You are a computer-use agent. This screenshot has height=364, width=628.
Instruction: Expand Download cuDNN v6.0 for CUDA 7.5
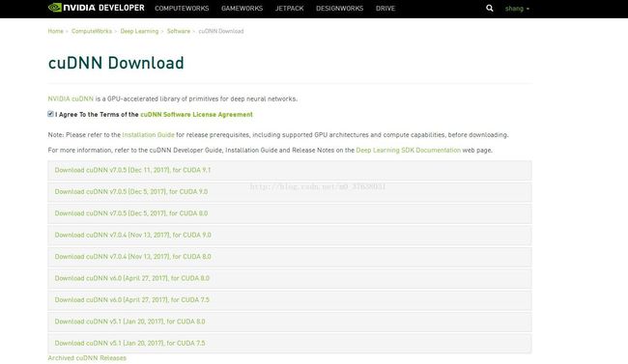pos(290,300)
